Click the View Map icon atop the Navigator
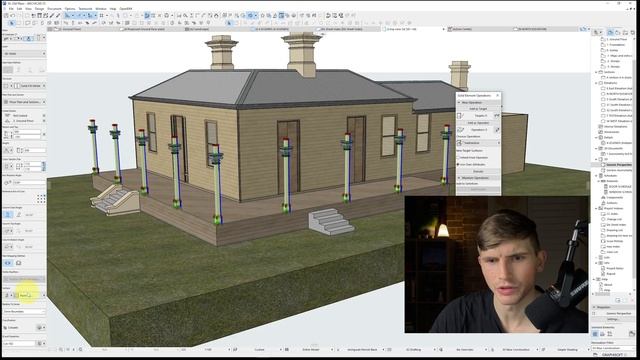The height and width of the screenshot is (360, 640). [618, 32]
